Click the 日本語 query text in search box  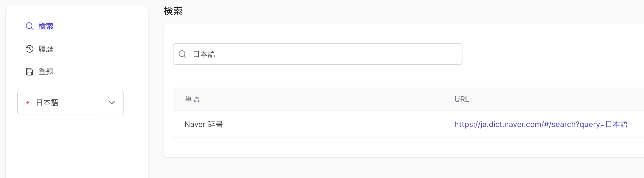click(204, 54)
